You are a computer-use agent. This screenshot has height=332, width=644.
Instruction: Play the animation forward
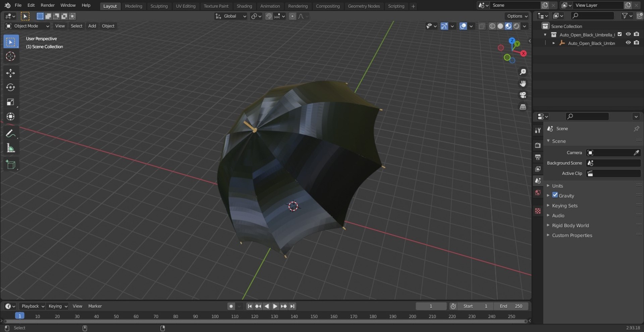(x=275, y=306)
